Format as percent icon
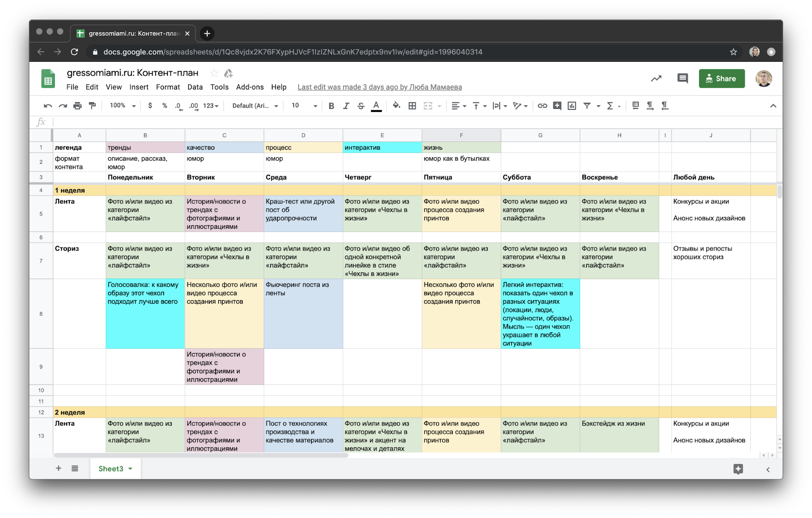This screenshot has width=812, height=518. tap(165, 106)
